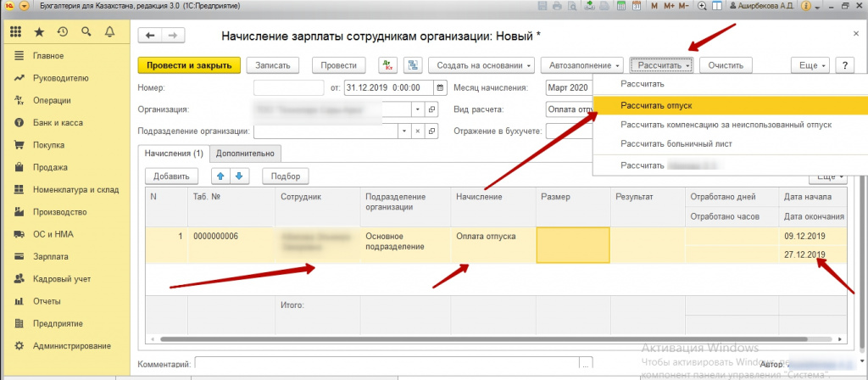Open the Автозаполнение dropdown
The image size is (868, 380).
(x=582, y=65)
